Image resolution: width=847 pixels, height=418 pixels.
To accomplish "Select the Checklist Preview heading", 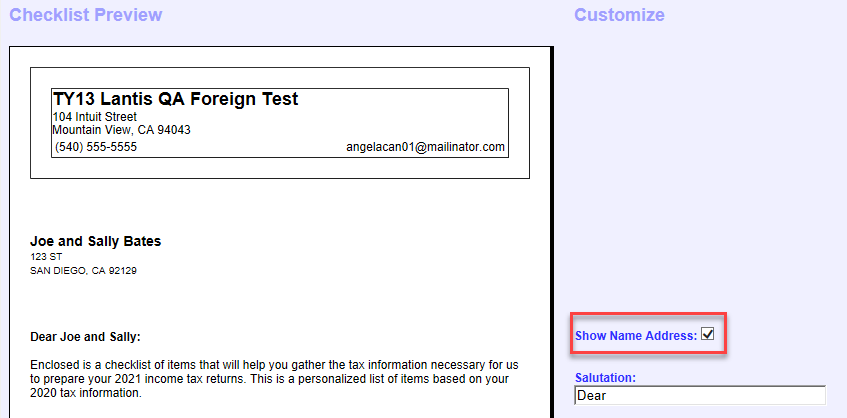I will pyautogui.click(x=85, y=15).
